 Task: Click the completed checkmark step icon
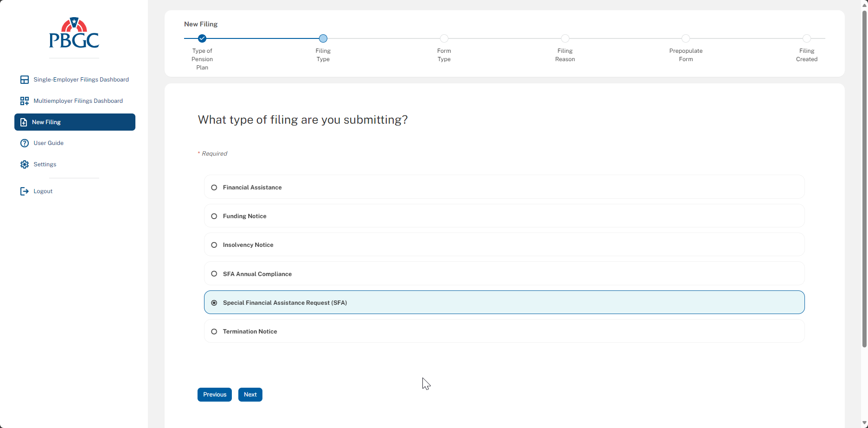[x=202, y=38]
